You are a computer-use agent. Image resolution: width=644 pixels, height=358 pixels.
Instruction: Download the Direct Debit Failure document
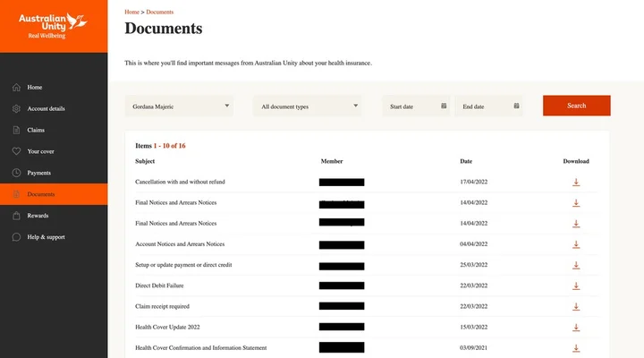coord(576,286)
